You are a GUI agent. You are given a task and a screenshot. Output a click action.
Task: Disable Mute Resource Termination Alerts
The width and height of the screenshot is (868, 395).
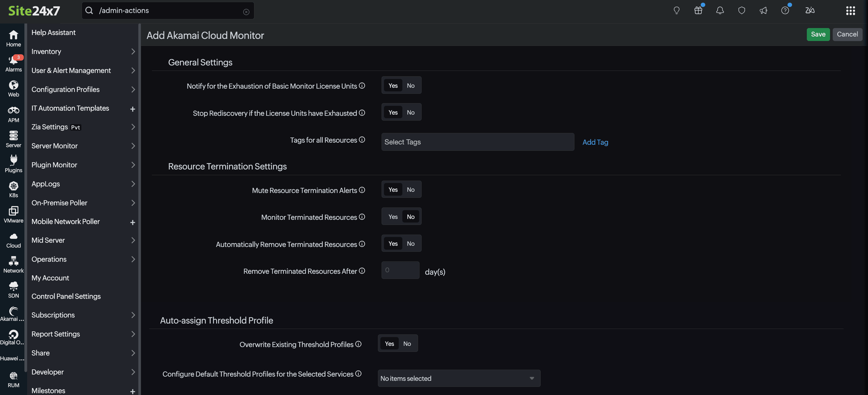pos(410,189)
